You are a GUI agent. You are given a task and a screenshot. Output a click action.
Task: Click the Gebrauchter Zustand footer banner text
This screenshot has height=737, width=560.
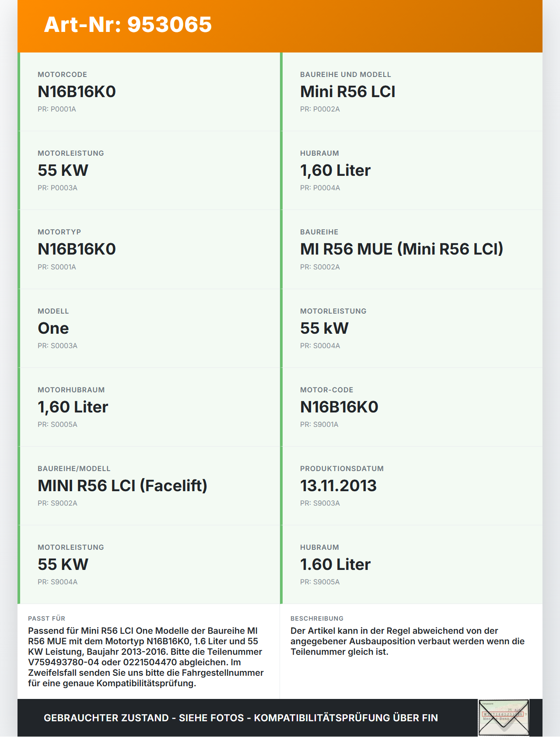pyautogui.click(x=241, y=718)
